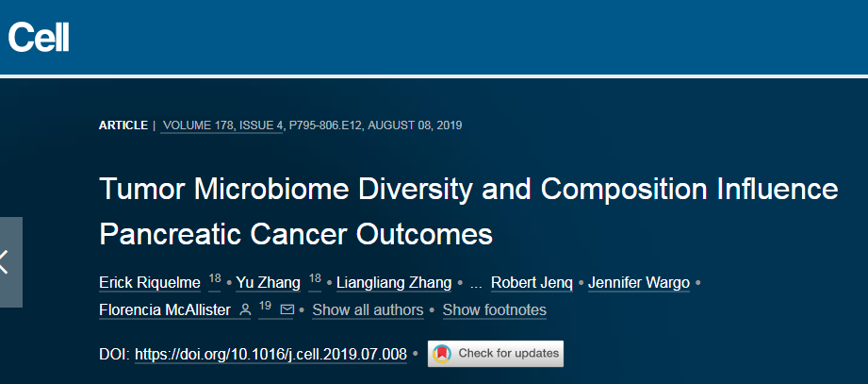Click the person icon beside Florencia McAllister
The image size is (868, 384).
(x=245, y=310)
